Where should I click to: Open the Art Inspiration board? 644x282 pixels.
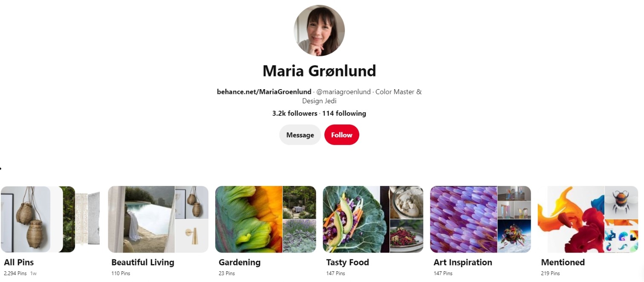(x=481, y=219)
